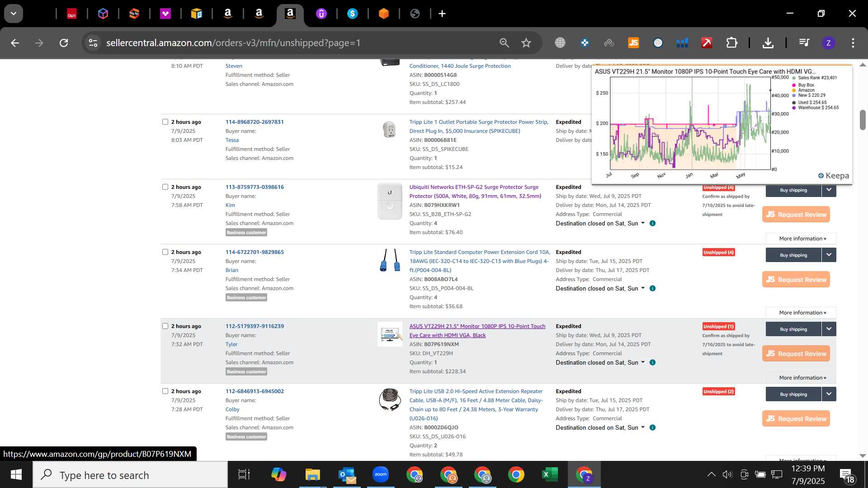Request Review for Kim's Ubiquiti order
The width and height of the screenshot is (868, 488).
(x=796, y=215)
